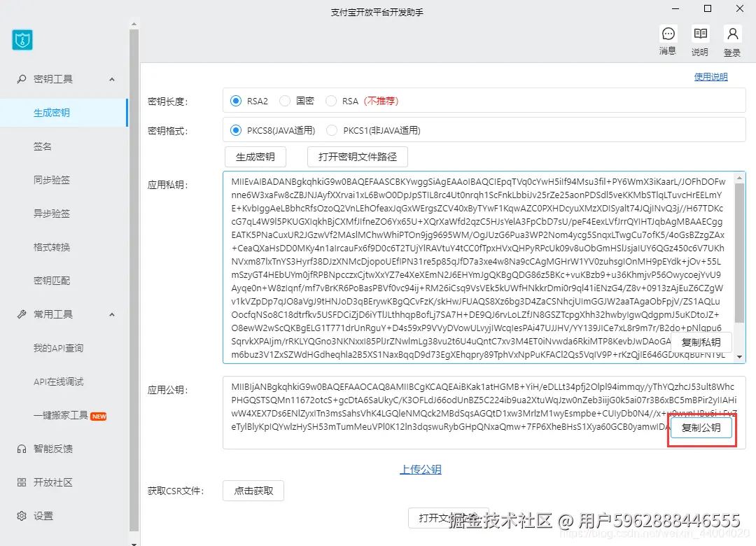Select the 国密 radio button
The image size is (756, 546).
[285, 101]
